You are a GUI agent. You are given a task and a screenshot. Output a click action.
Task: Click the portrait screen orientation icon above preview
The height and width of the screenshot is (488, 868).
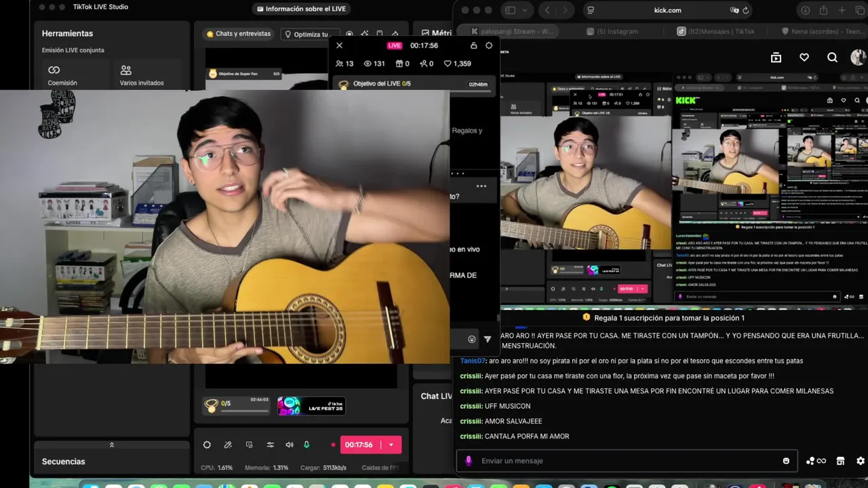379,34
